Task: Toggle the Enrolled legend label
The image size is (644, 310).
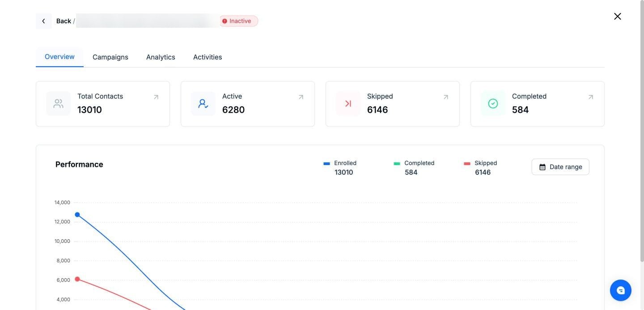Action: [x=345, y=163]
